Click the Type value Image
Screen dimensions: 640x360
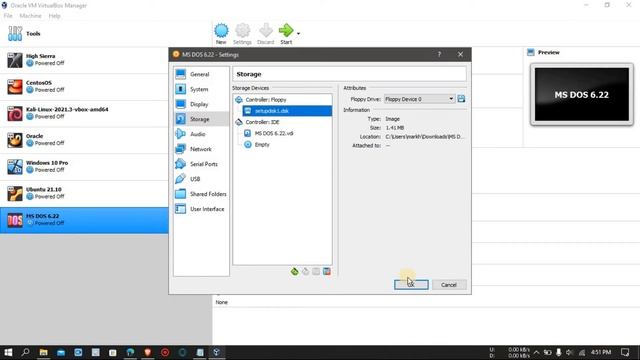pos(393,119)
